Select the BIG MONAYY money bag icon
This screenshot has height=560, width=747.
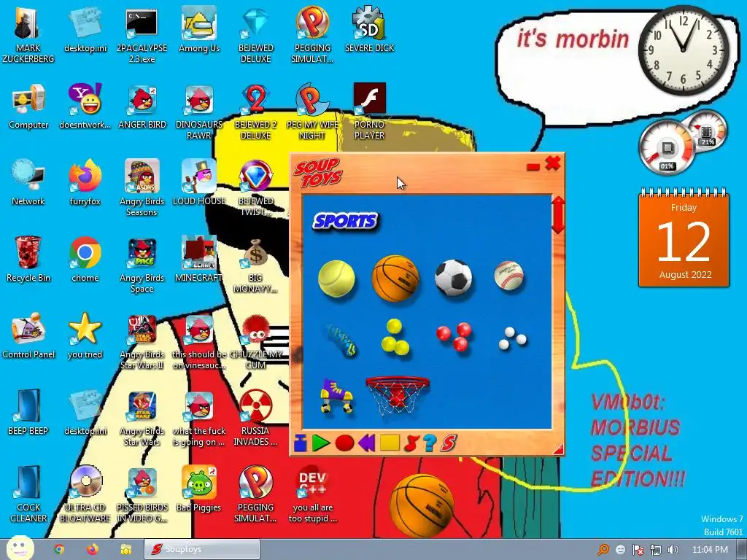[x=256, y=265]
